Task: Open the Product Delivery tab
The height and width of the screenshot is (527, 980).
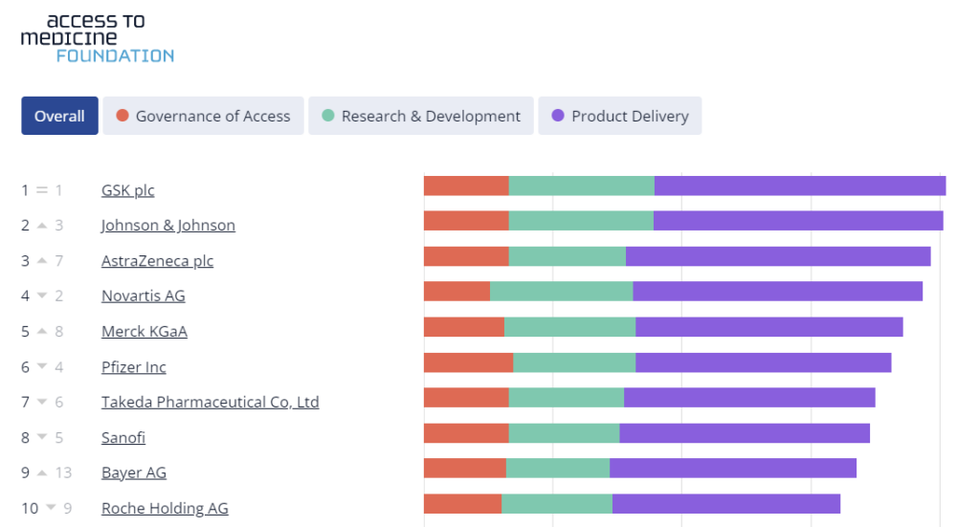Action: click(619, 116)
